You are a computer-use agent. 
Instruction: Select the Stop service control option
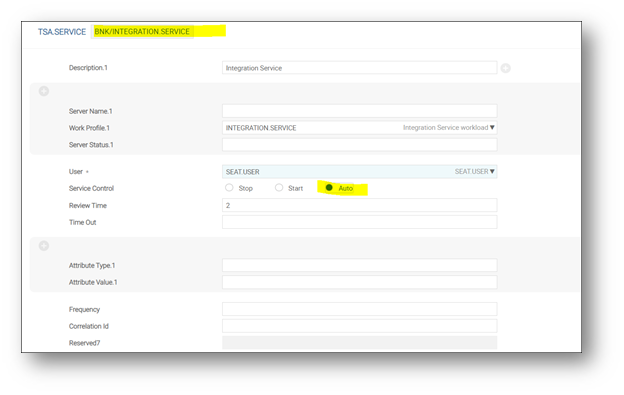[x=229, y=187]
